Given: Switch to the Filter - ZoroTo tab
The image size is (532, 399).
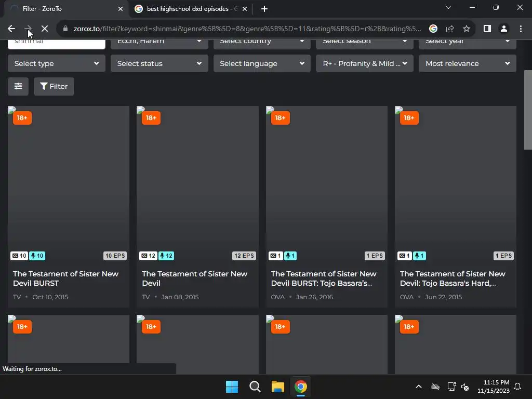Looking at the screenshot, I should 66,9.
